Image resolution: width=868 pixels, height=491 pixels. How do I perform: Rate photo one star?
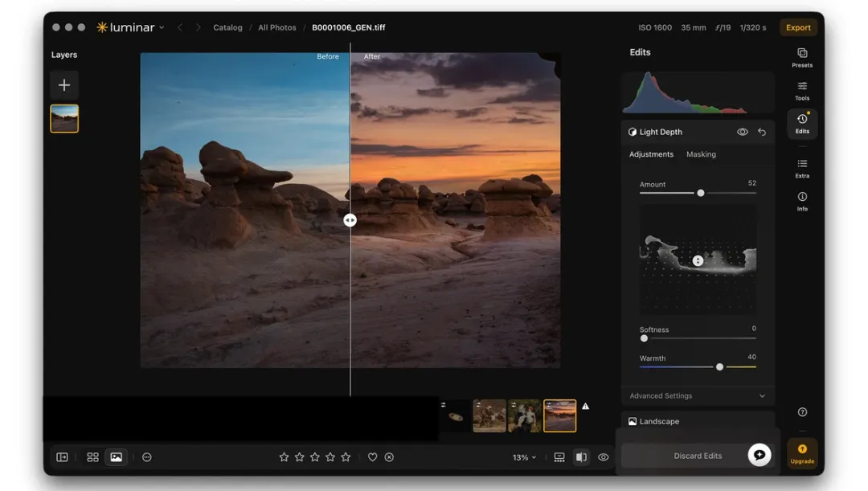[284, 457]
